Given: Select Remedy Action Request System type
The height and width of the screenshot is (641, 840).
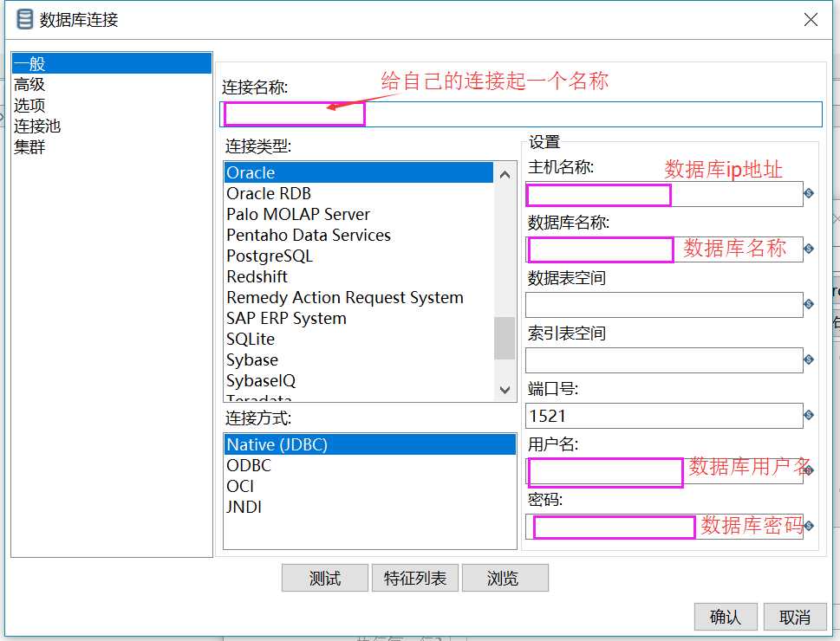Looking at the screenshot, I should click(358, 297).
